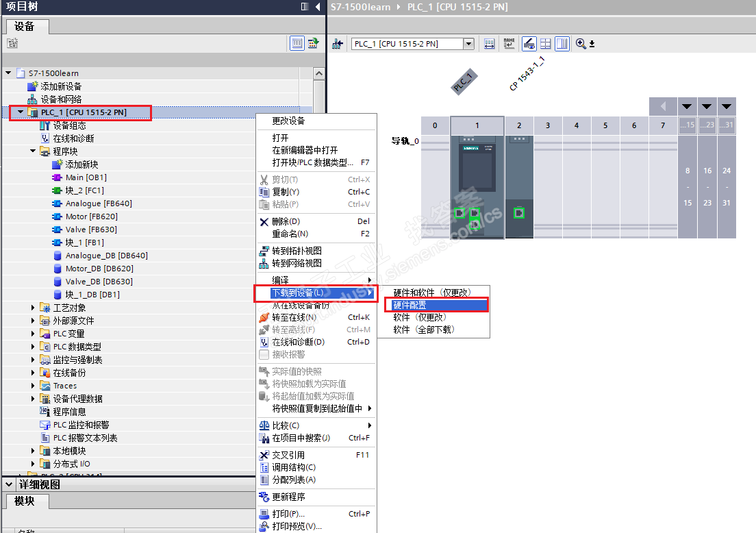Open 程序信息 tree entry
756x533 pixels.
click(x=69, y=412)
